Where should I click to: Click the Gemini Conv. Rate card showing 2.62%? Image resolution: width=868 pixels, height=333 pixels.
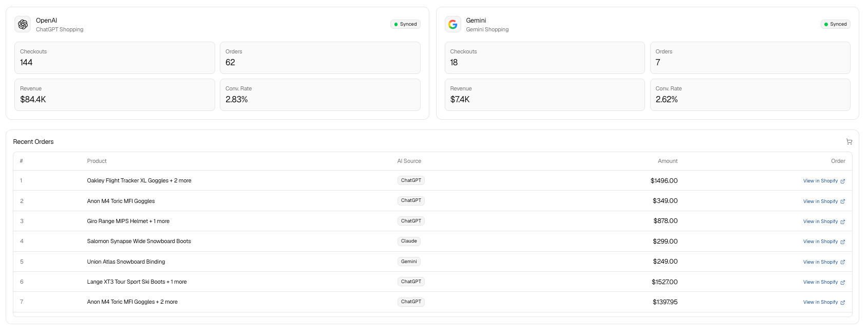pos(750,95)
